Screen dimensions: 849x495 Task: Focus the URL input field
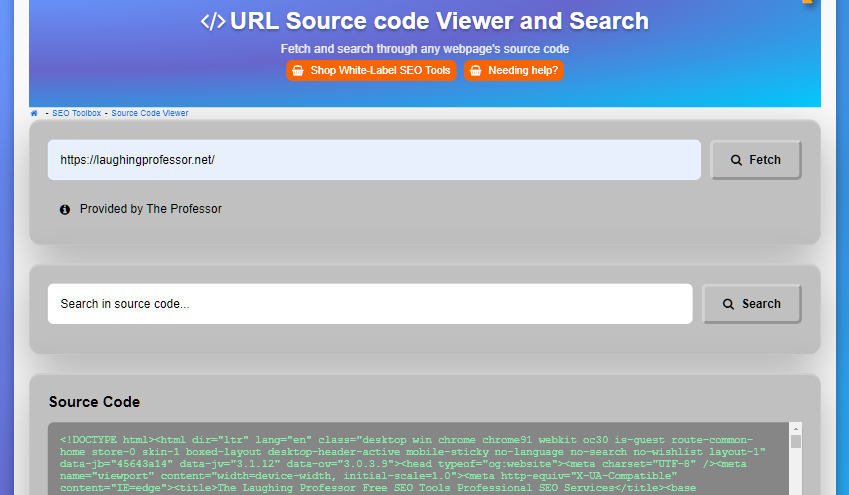pos(374,160)
